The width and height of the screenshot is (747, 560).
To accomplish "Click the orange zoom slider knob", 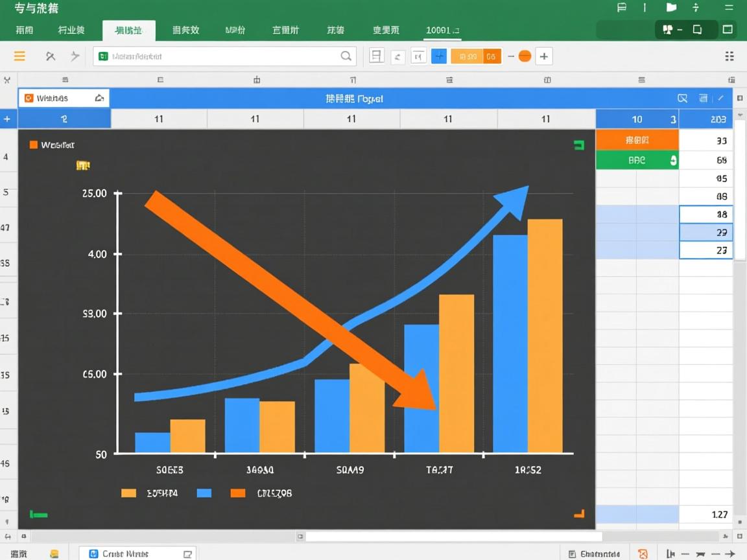I will tap(524, 56).
